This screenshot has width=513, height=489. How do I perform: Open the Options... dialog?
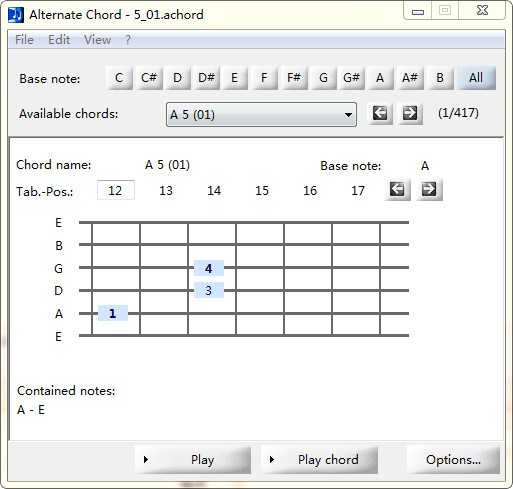[x=453, y=460]
